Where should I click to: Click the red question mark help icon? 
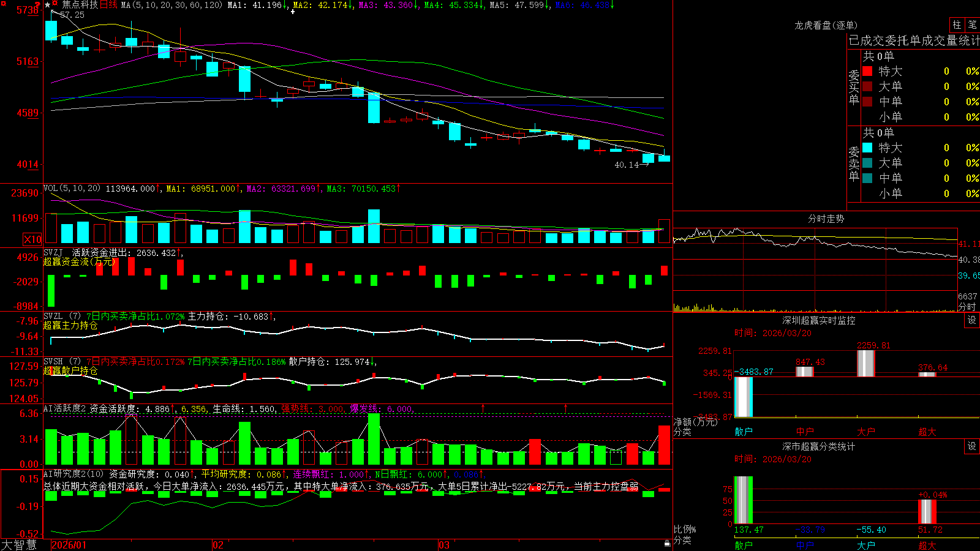(x=37, y=5)
